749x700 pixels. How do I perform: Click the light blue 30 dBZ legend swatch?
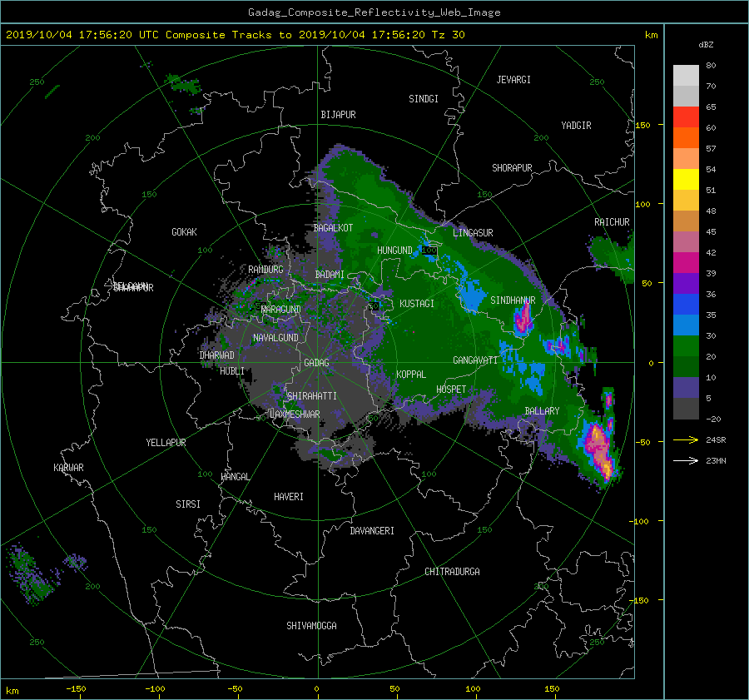686,325
